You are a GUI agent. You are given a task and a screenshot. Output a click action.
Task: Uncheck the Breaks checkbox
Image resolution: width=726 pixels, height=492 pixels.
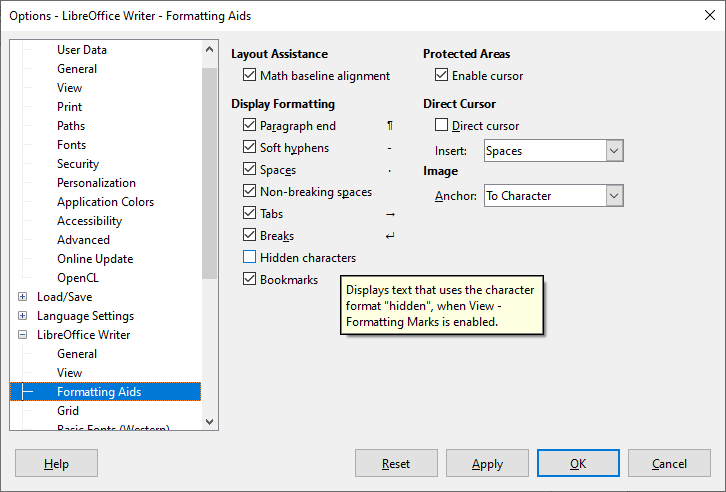[249, 235]
